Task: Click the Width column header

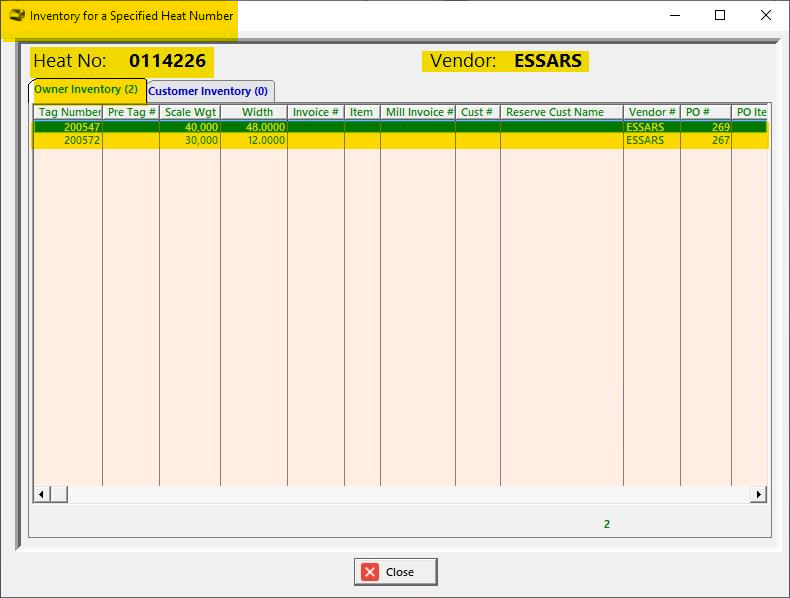Action: point(254,112)
